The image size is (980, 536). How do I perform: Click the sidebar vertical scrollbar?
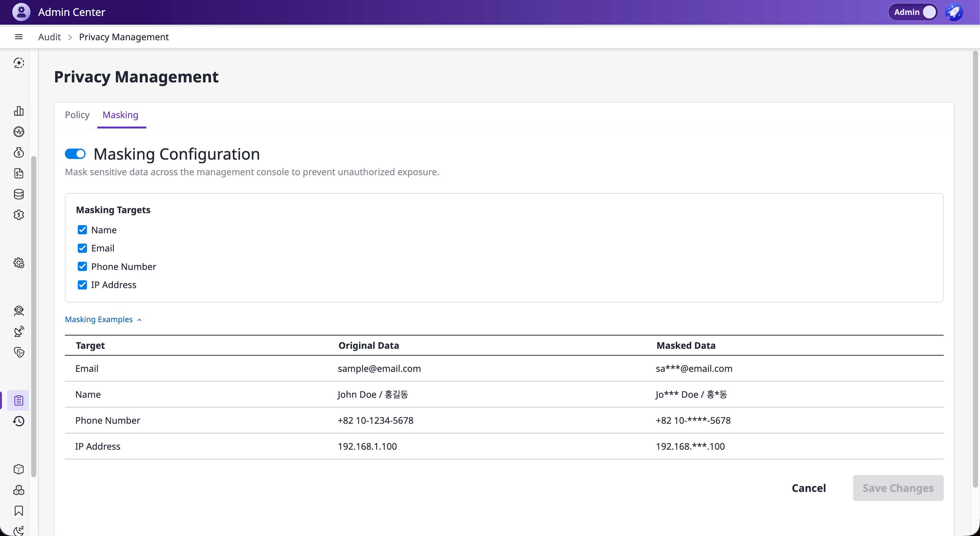(x=34, y=316)
